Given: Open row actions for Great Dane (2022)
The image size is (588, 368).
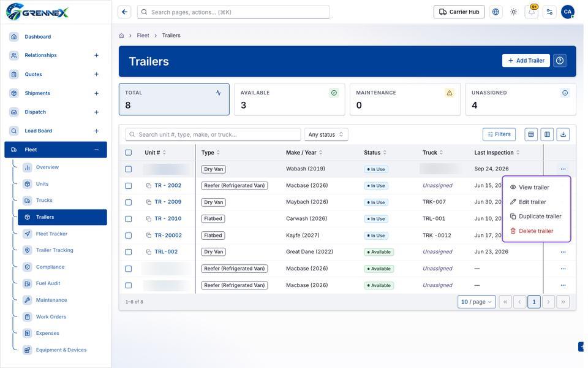Looking at the screenshot, I should (x=563, y=252).
